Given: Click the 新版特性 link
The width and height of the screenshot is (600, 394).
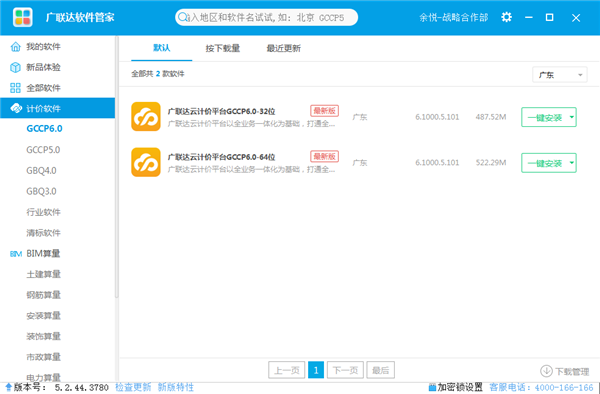Looking at the screenshot, I should click(x=176, y=387).
